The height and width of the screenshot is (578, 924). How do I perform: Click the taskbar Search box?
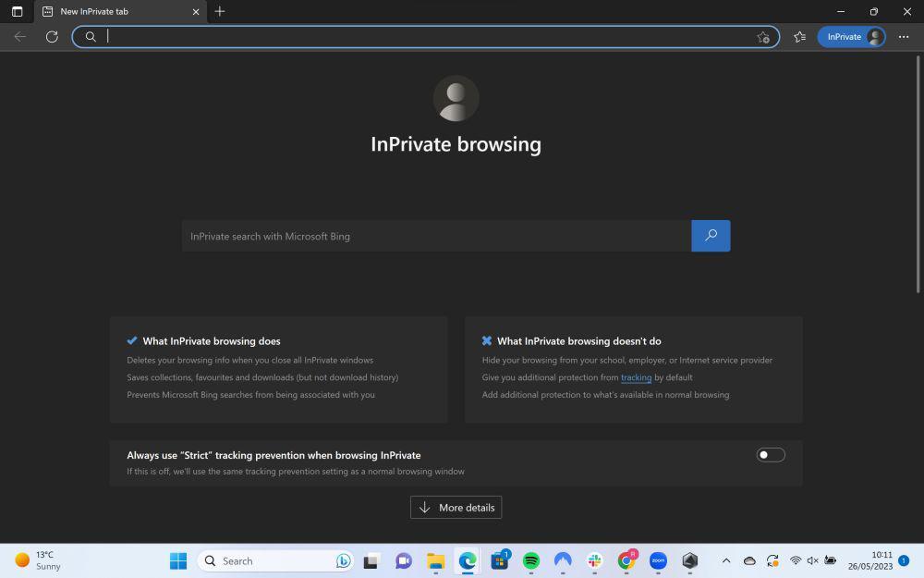[x=276, y=561]
